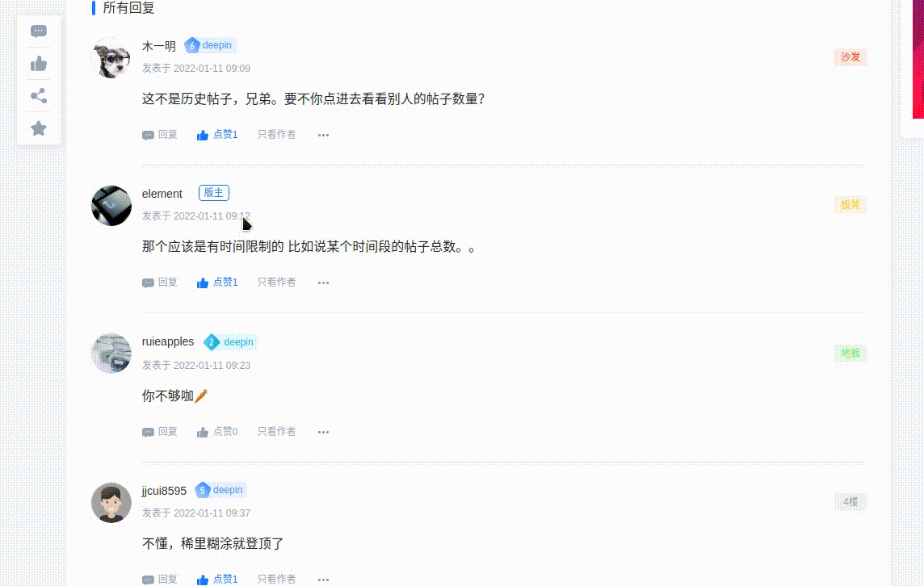Viewport: 924px width, 586px height.
Task: Toggle 只看作者 on 木一明's reply
Action: coord(277,134)
